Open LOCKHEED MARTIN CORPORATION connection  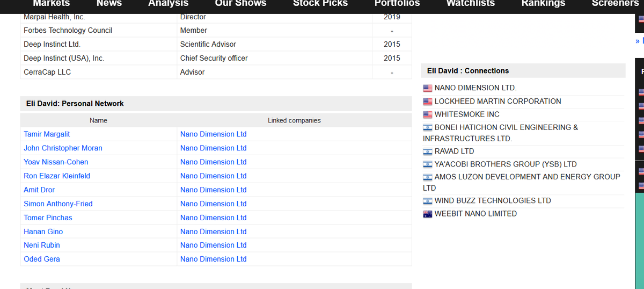coord(498,102)
